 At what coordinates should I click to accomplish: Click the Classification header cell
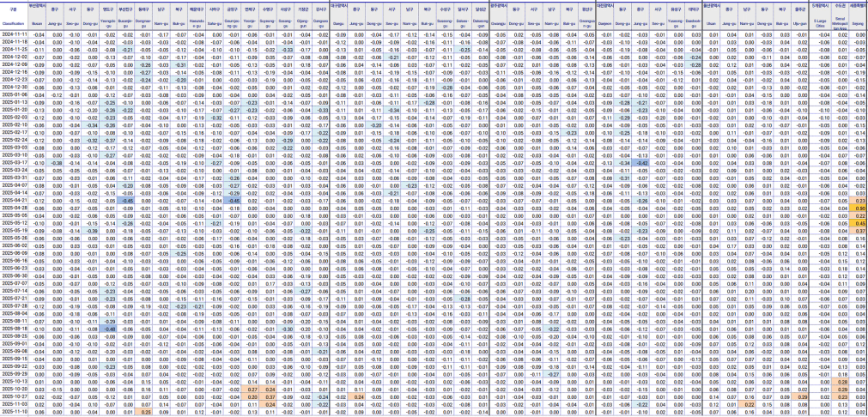[x=15, y=23]
